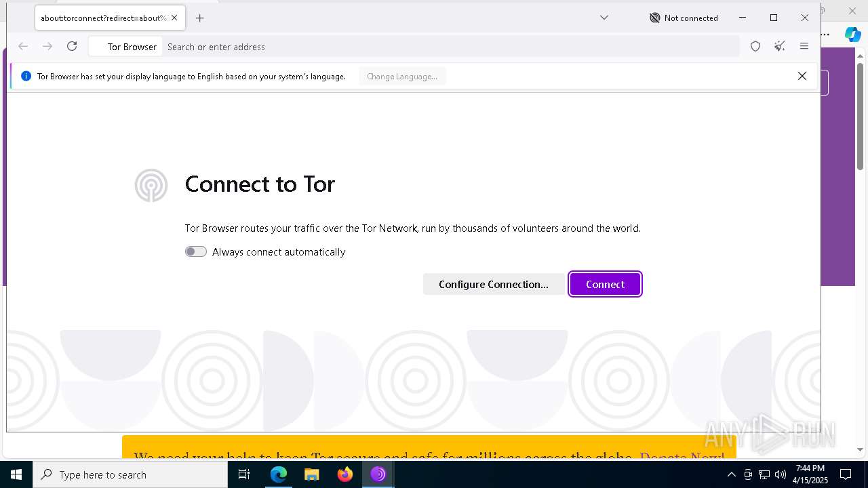Screen dimensions: 868x488
Task: Click the info icon in notification bar
Action: (x=26, y=76)
